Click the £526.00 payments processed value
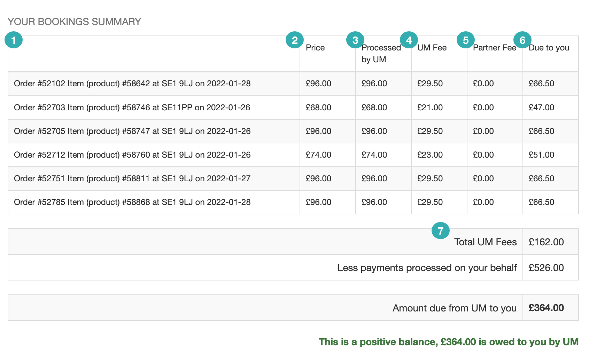This screenshot has height=364, width=589. (546, 268)
